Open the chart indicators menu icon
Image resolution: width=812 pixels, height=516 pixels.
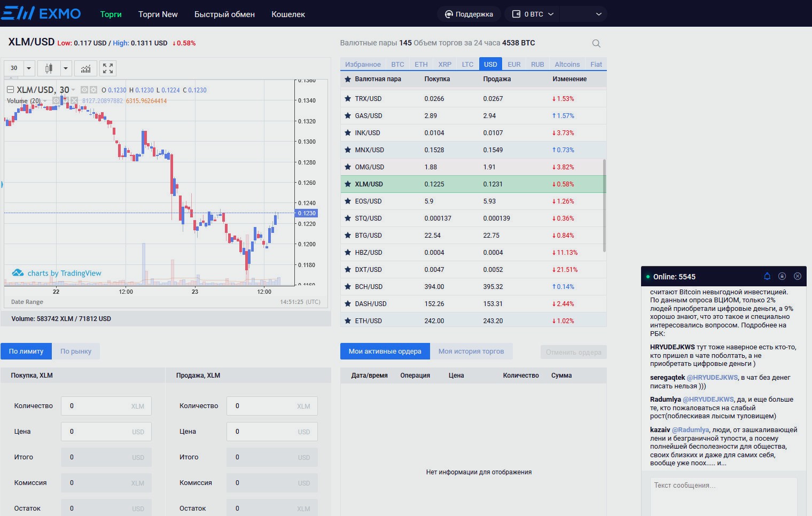click(85, 68)
